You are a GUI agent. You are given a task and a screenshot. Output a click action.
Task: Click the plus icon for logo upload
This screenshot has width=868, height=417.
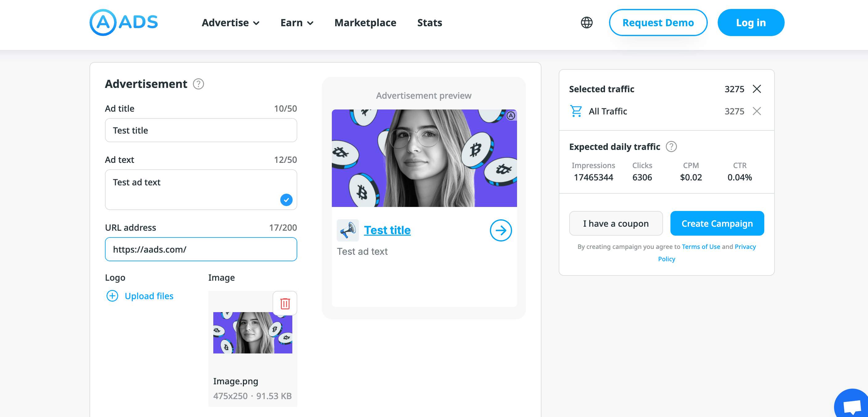tap(112, 296)
